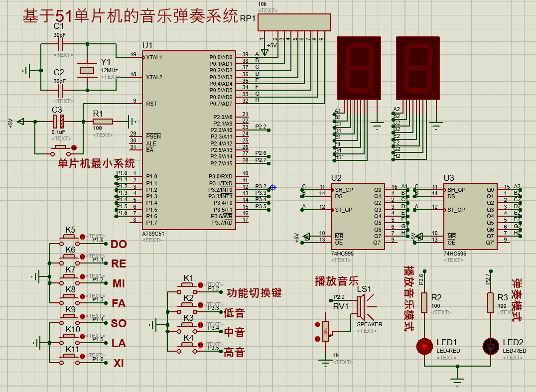The width and height of the screenshot is (536, 392).
Task: Select the label 功能切换键
Action: point(254,293)
